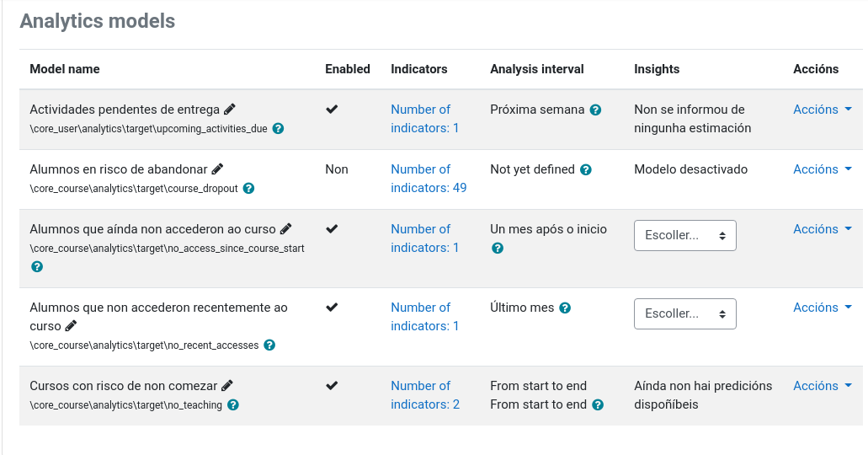Click enabled checkmark for 'Alumnos que non accederon recentemente'
This screenshot has width=868, height=455.
332,307
